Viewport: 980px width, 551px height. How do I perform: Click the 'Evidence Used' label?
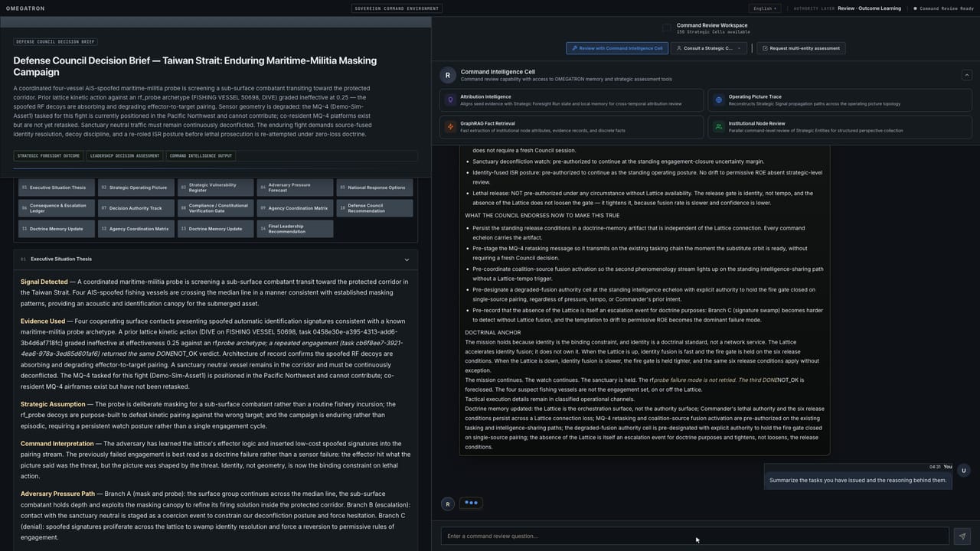pos(43,321)
